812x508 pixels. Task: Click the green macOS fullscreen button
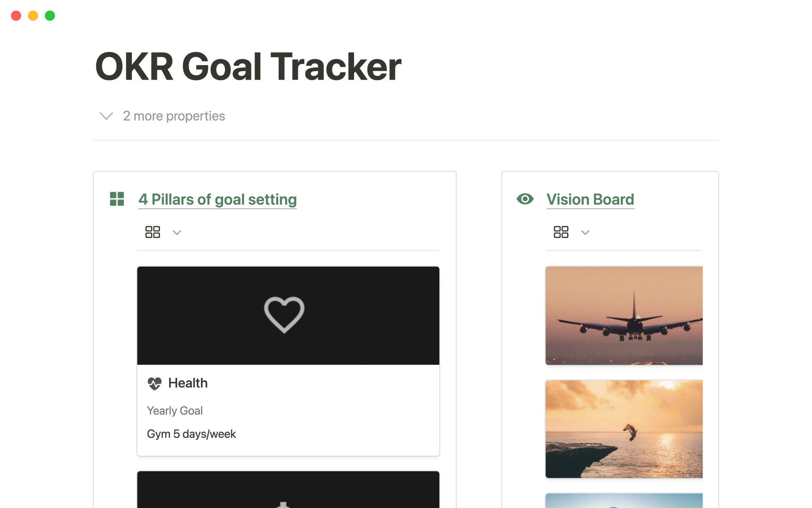pyautogui.click(x=50, y=16)
